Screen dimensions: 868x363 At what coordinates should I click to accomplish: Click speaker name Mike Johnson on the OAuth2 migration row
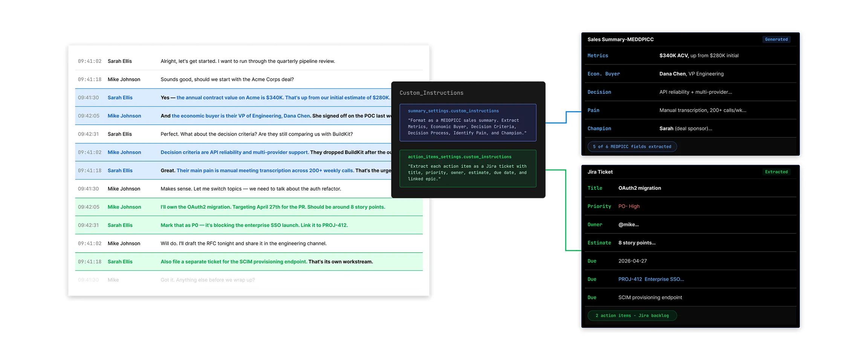[124, 207]
